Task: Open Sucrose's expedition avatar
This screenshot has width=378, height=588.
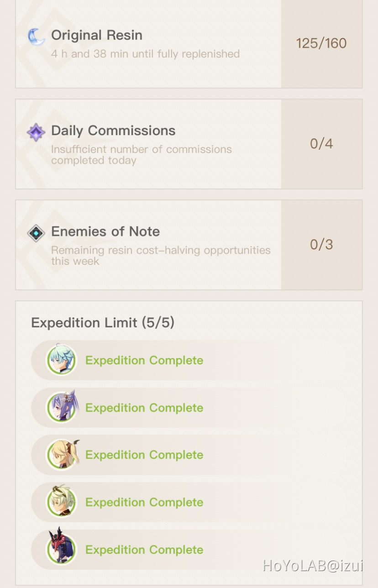Action: [62, 360]
